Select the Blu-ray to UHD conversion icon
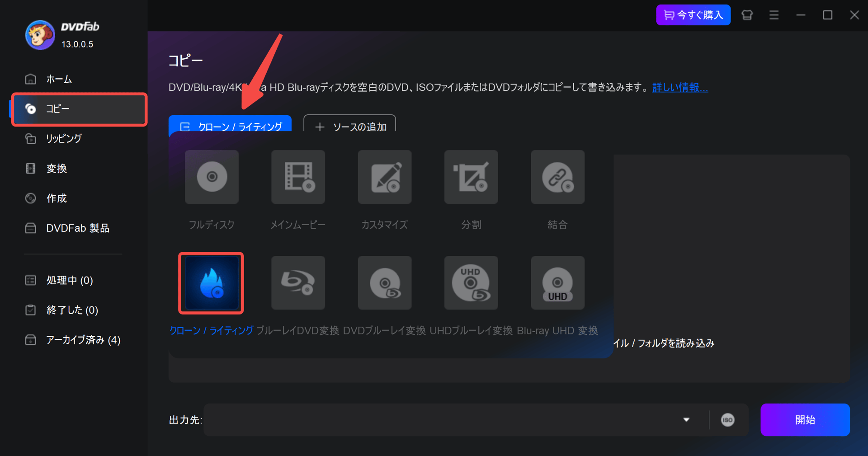 click(x=557, y=283)
